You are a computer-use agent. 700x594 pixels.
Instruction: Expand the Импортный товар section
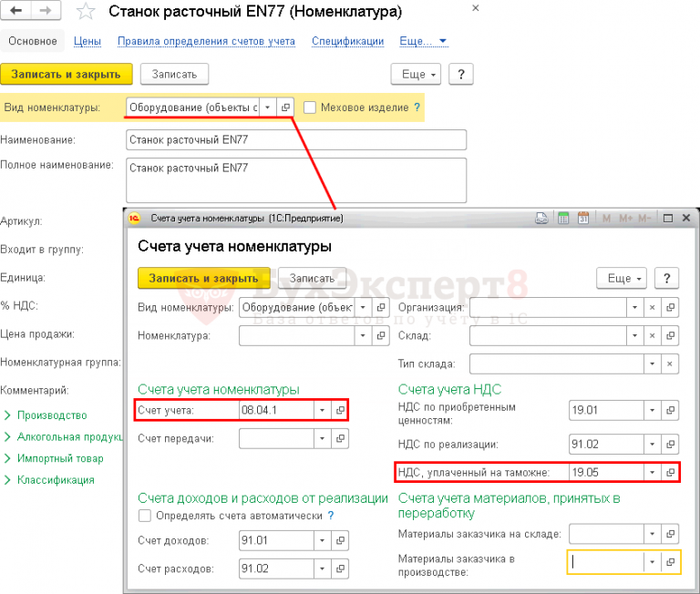pyautogui.click(x=54, y=458)
